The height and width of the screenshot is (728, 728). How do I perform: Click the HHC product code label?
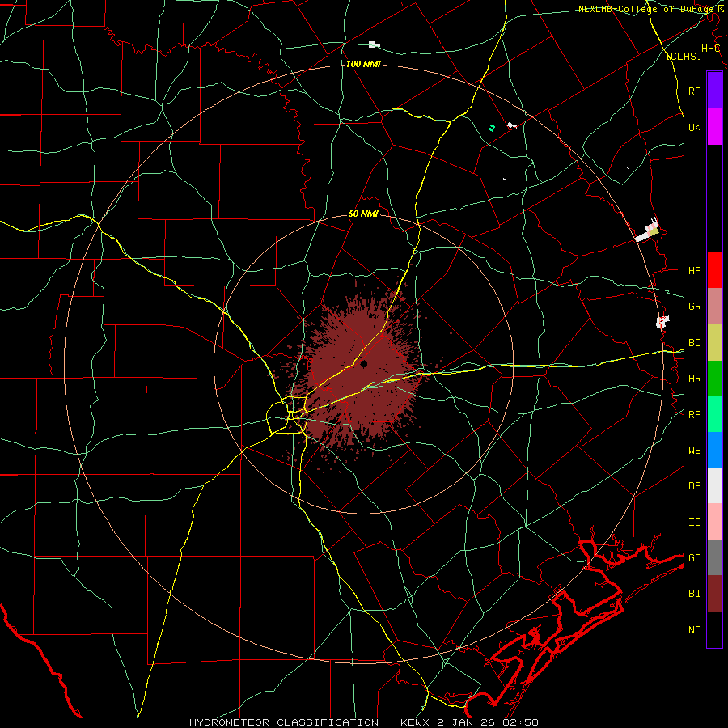point(711,49)
